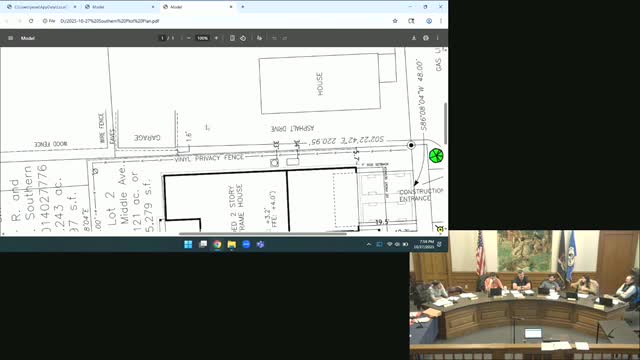The width and height of the screenshot is (640, 360).
Task: Close the active Model tab
Action: [231, 7]
